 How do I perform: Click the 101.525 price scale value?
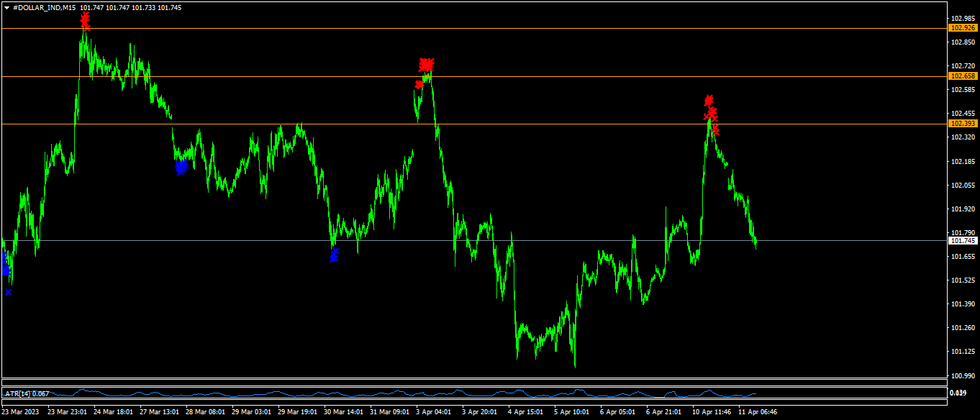(963, 280)
